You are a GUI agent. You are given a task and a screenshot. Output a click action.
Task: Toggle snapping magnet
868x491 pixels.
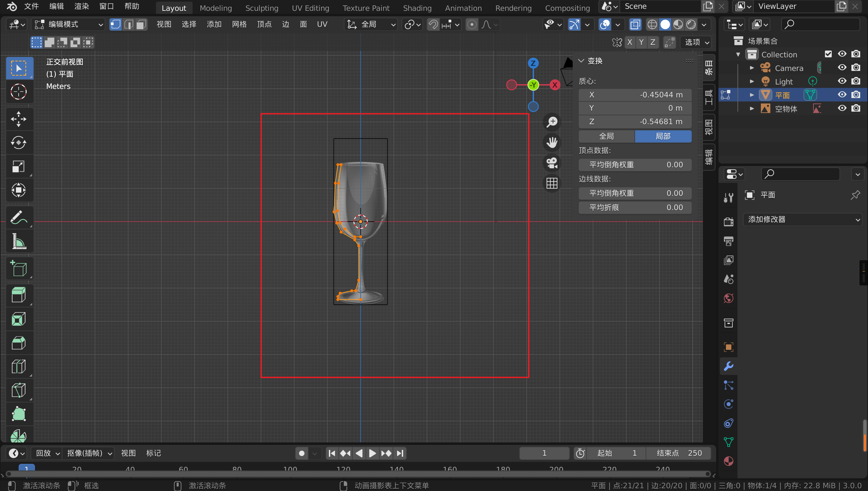(x=433, y=24)
